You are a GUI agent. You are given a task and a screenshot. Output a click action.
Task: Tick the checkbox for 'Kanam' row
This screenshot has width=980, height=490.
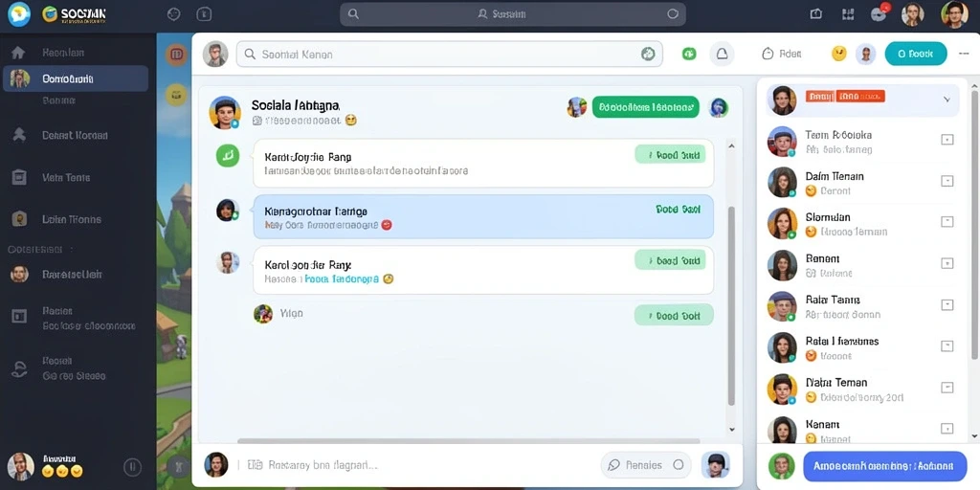[x=947, y=428]
